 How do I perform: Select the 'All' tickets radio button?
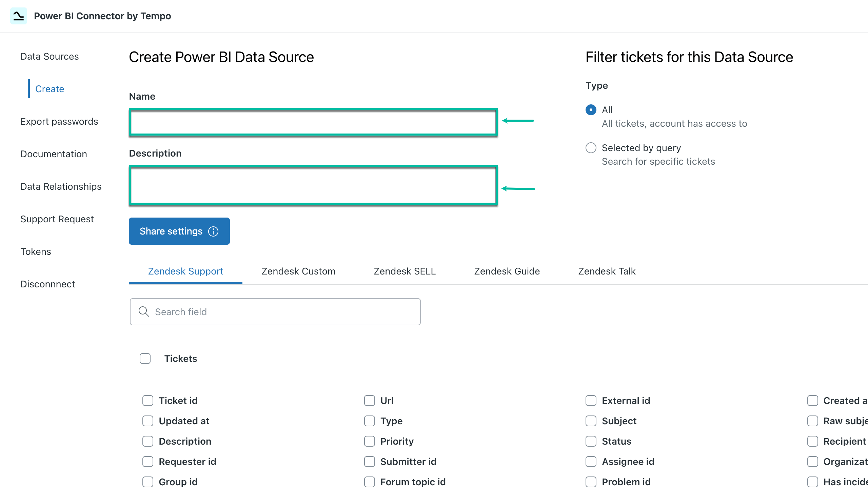(591, 110)
